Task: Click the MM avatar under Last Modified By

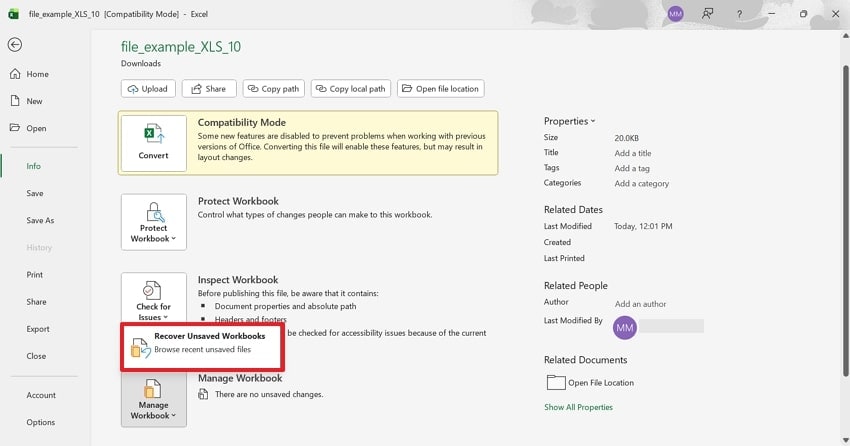Action: [x=624, y=328]
